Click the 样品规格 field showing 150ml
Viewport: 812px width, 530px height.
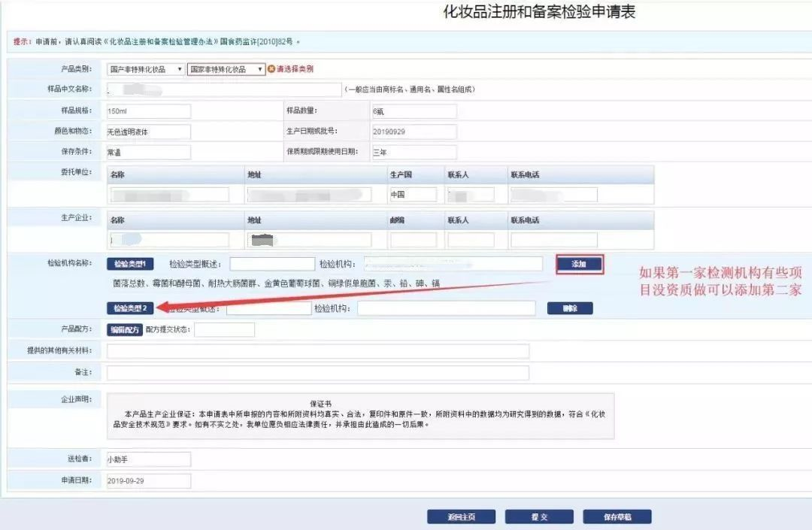tap(148, 111)
